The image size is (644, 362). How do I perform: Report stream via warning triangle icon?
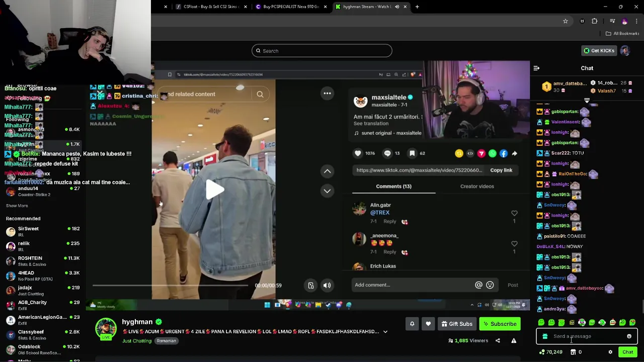point(514,340)
